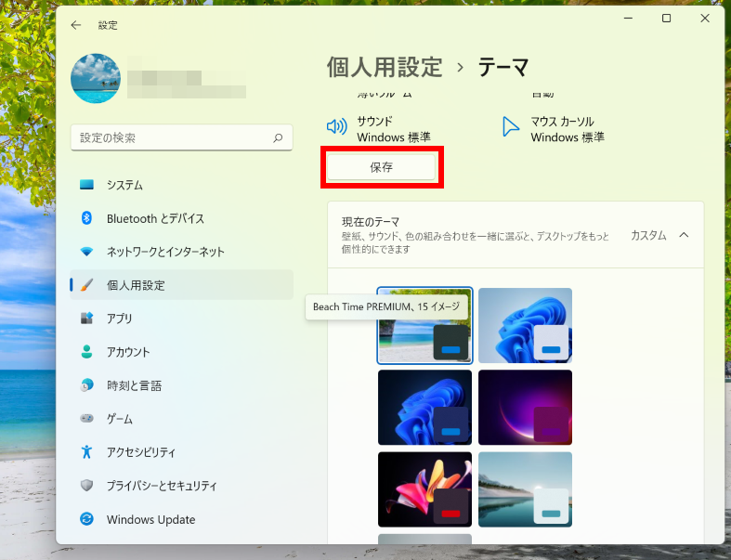Click the アクセシビリティ figure icon
The height and width of the screenshot is (560, 731).
pos(86,452)
